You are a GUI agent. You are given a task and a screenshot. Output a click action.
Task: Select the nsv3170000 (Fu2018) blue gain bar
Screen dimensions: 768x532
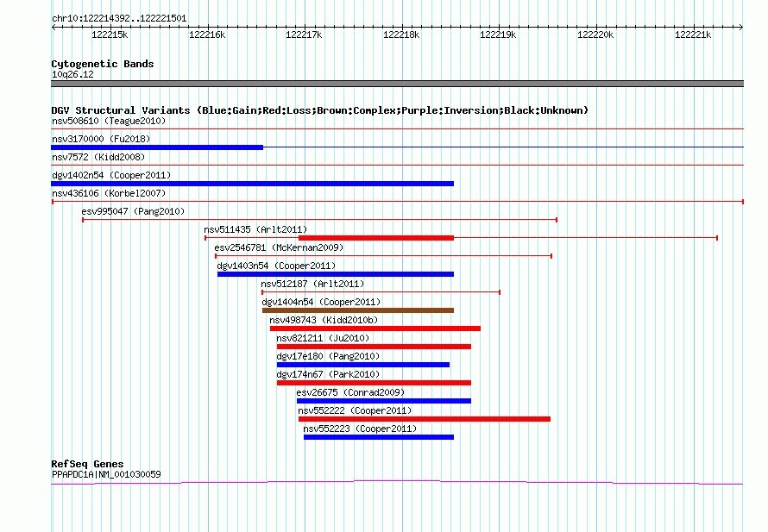pos(157,147)
